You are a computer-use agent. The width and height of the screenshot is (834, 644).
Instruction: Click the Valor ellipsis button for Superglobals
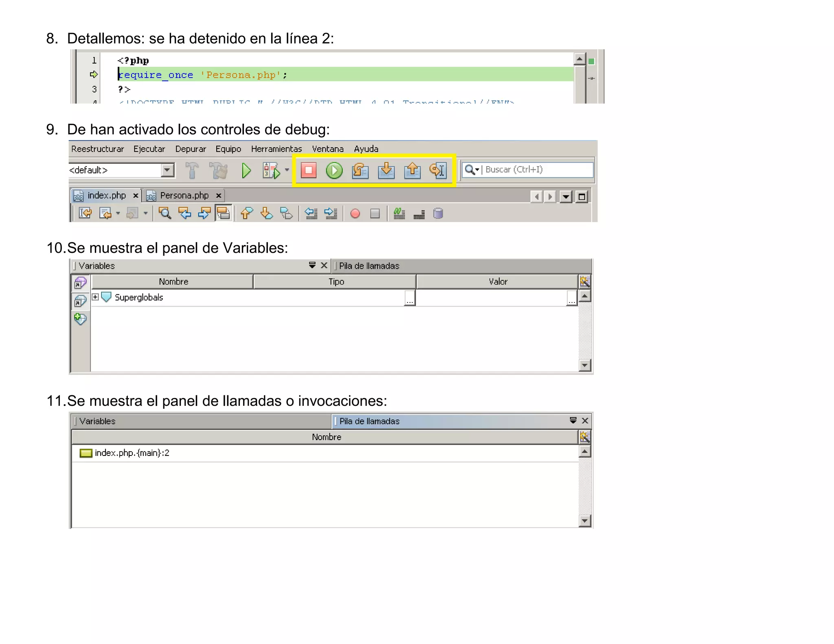tap(572, 298)
